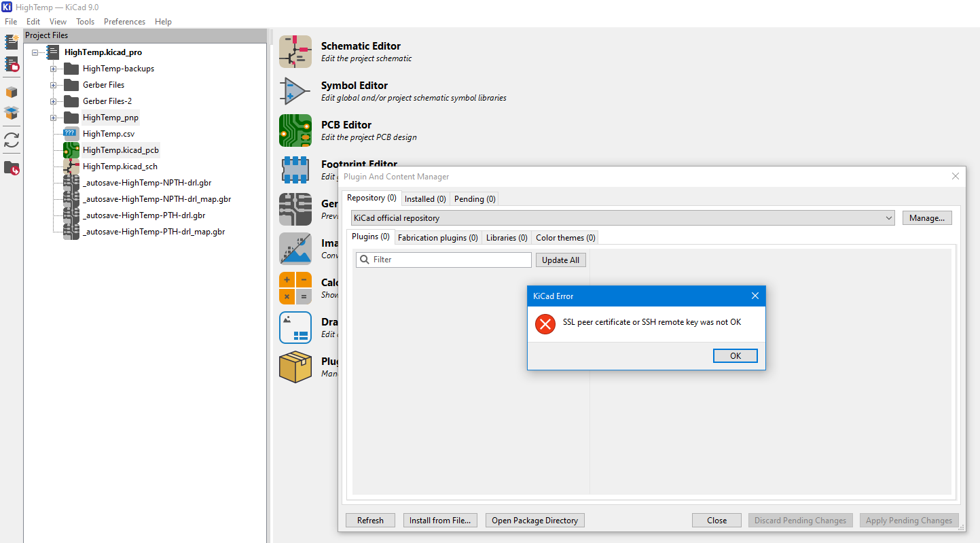Switch to the Installed (0) tab

click(425, 198)
